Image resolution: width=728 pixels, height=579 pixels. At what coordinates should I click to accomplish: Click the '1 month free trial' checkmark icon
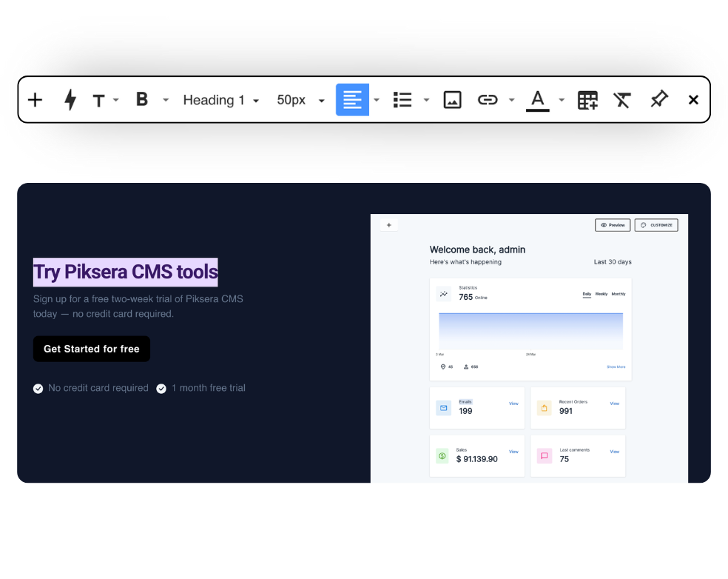coord(161,389)
